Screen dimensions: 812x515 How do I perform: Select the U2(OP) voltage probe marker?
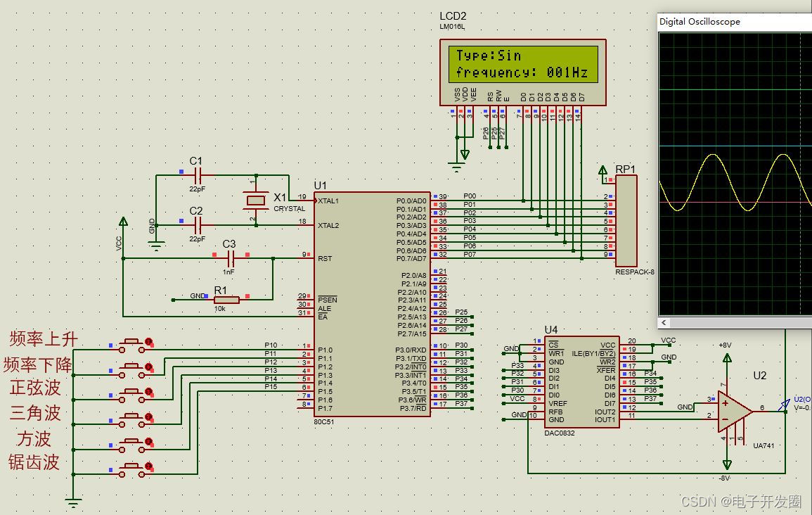pyautogui.click(x=784, y=404)
